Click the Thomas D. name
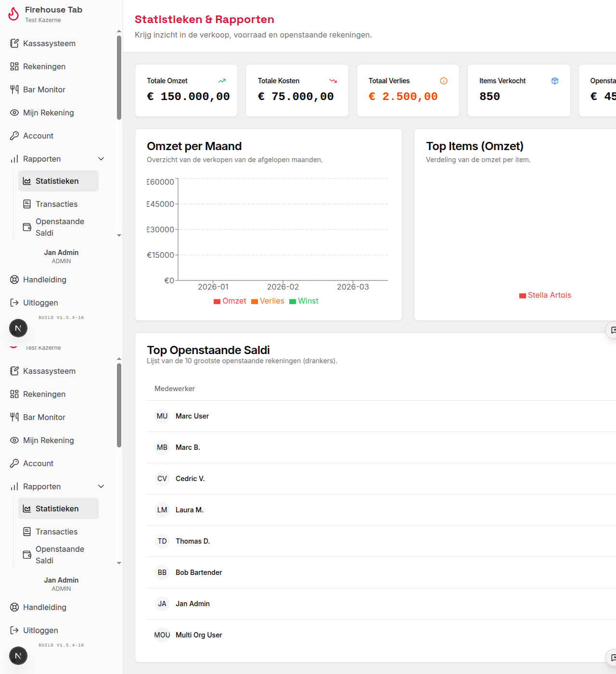616x674 pixels. 192,541
